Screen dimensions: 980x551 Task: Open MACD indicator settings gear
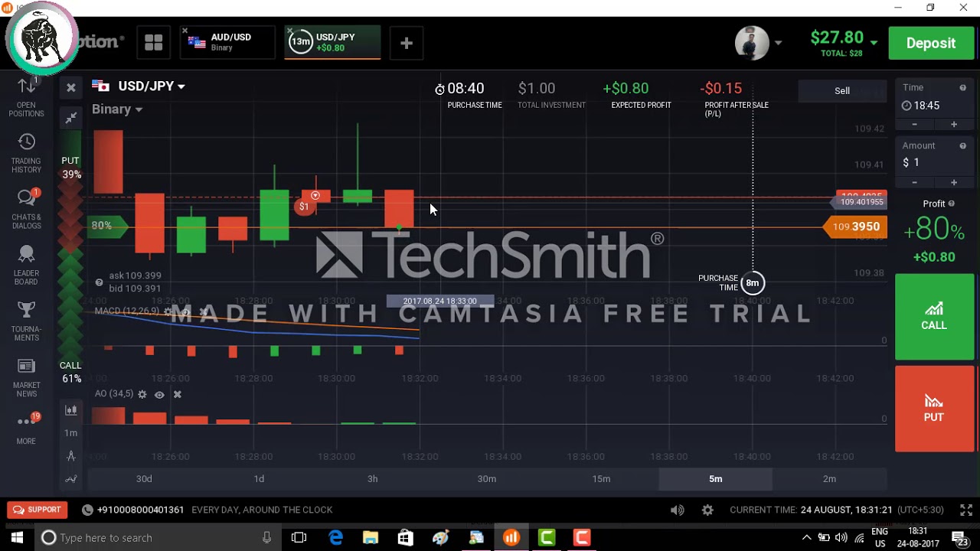168,311
